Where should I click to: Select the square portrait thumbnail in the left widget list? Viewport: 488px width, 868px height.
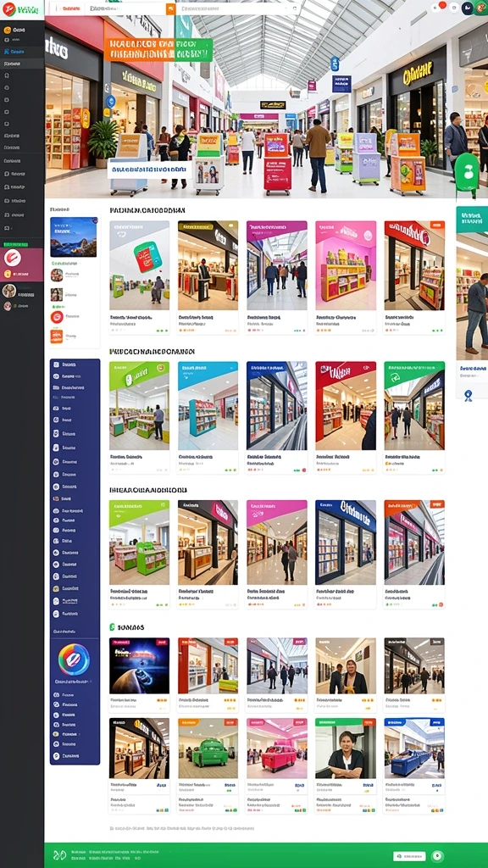(x=57, y=295)
